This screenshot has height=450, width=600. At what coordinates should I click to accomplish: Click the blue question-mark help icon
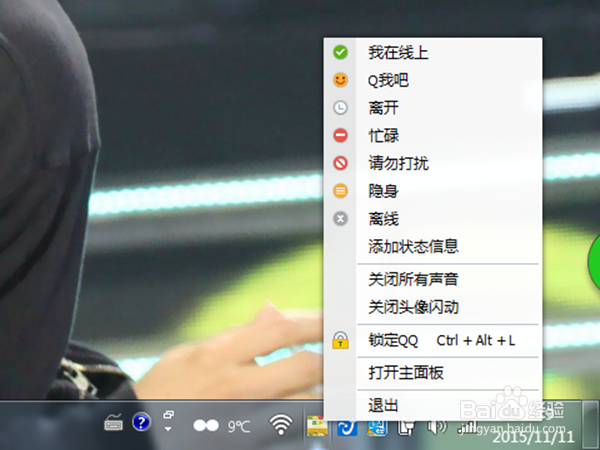(x=141, y=422)
